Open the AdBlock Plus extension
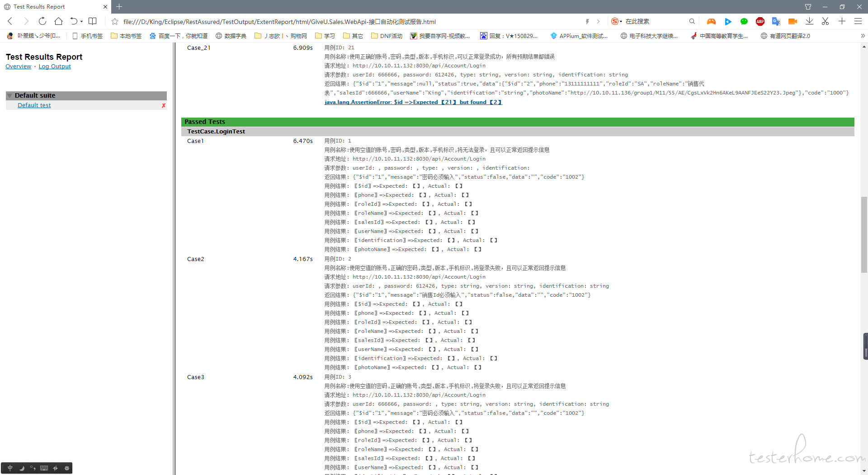Viewport: 868px width, 475px height. (760, 21)
